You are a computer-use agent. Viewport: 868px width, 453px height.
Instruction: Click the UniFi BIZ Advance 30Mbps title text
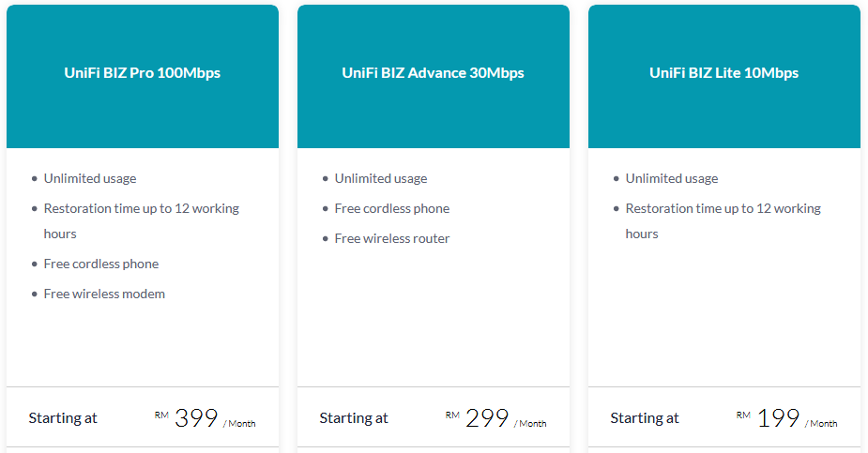click(433, 73)
